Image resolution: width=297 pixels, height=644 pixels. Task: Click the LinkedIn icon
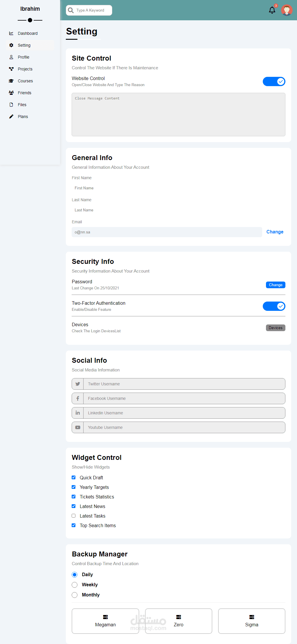click(x=78, y=413)
